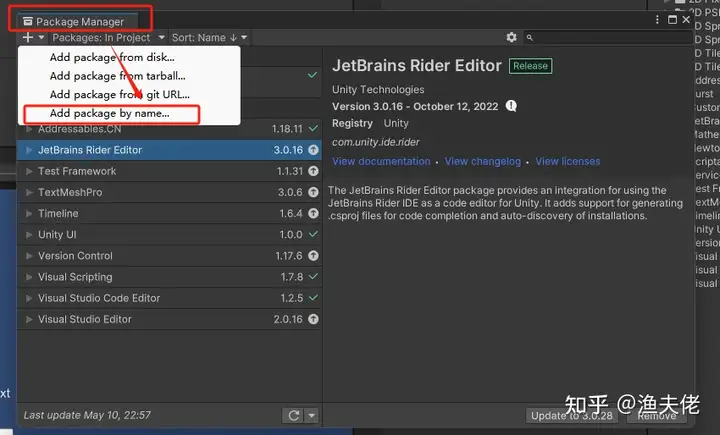Click the installed checkmark for Addressables.CN
The height and width of the screenshot is (435, 720).
tap(313, 129)
